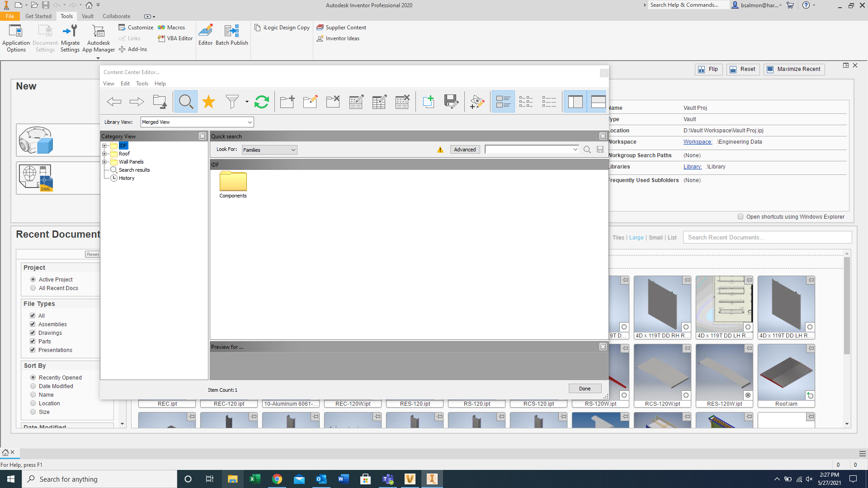Switch to the Vault ribbon tab

tap(87, 16)
